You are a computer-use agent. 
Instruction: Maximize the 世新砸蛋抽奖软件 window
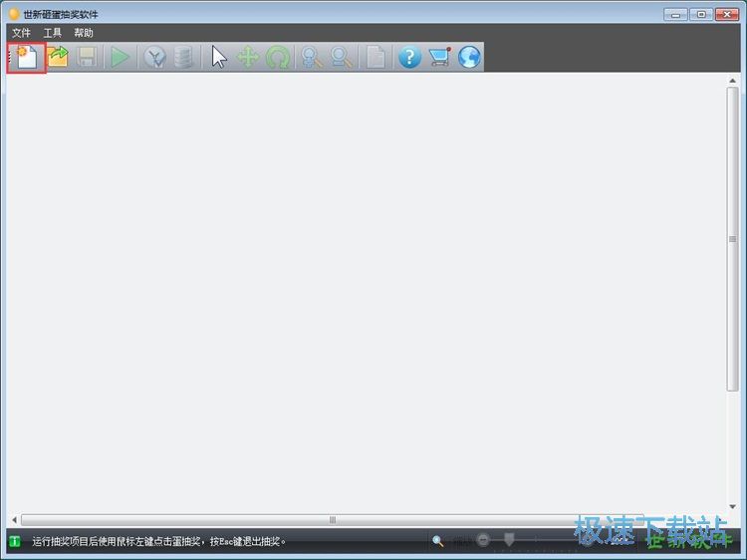coord(701,14)
